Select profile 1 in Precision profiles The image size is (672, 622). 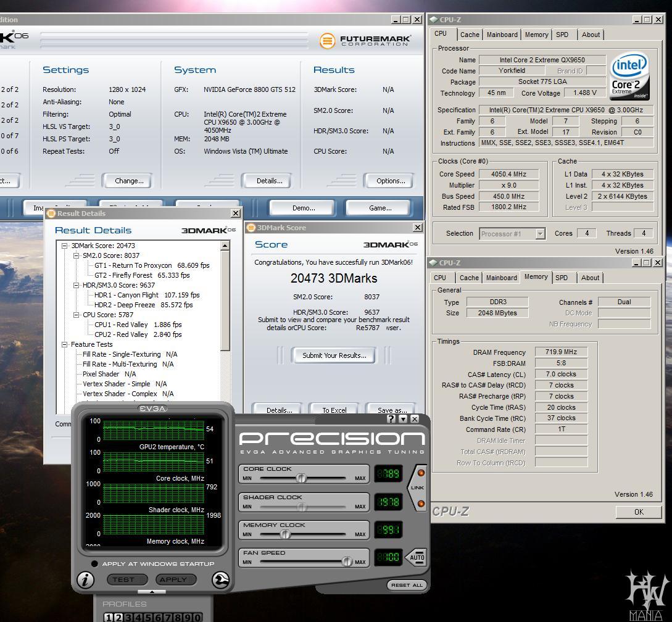pos(109,617)
